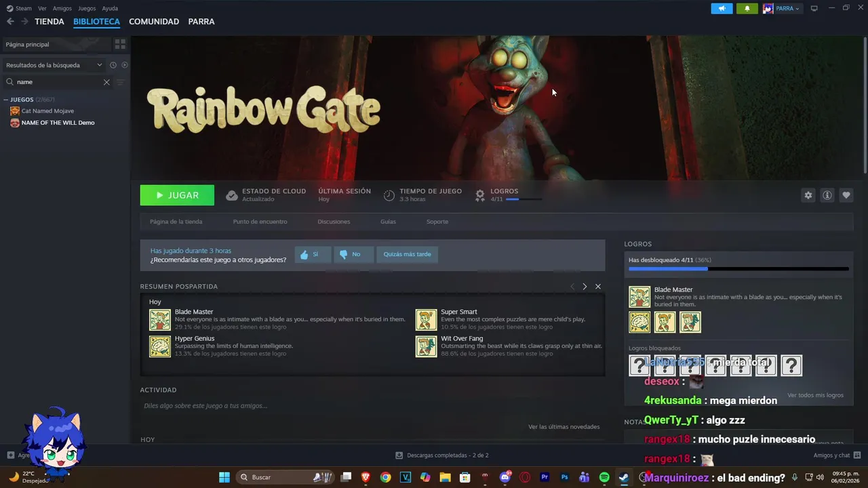Open the Juegos menu
Image resolution: width=868 pixels, height=488 pixels.
pyautogui.click(x=87, y=9)
